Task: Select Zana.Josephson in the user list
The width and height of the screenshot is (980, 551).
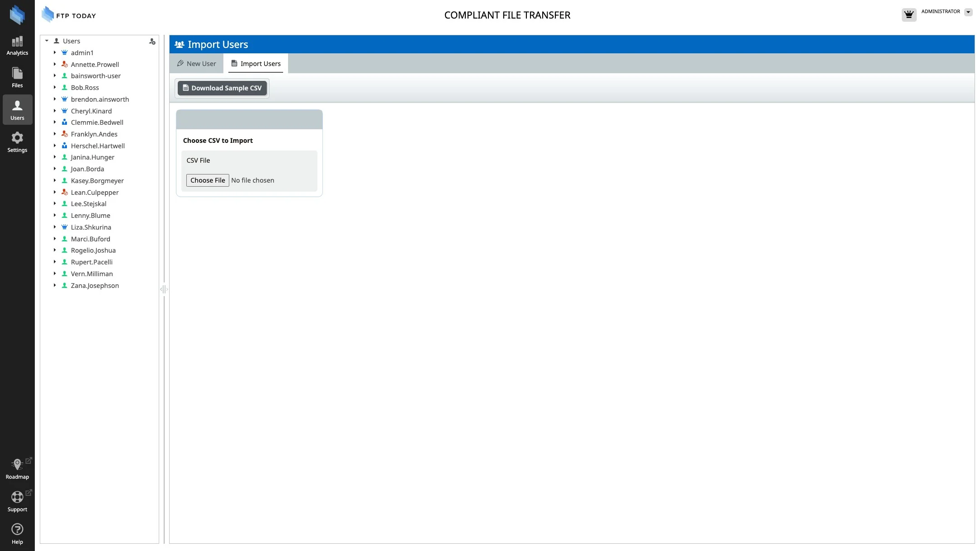Action: (95, 286)
